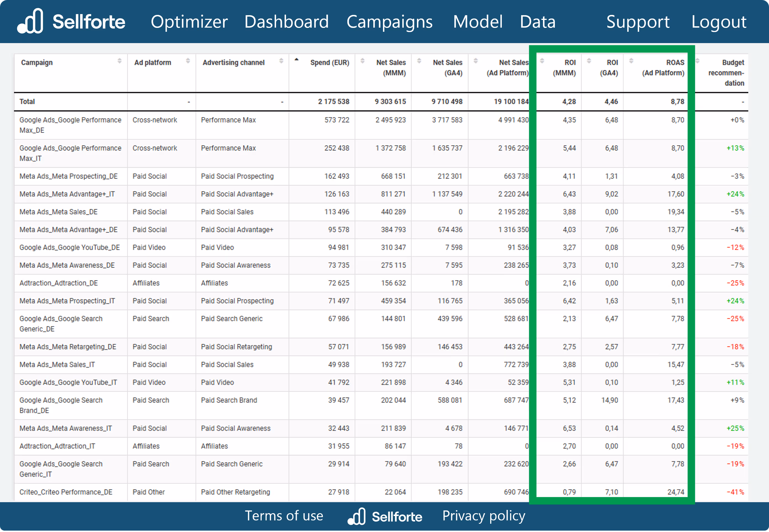Open the Privacy policy link
769x532 pixels.
(x=484, y=516)
